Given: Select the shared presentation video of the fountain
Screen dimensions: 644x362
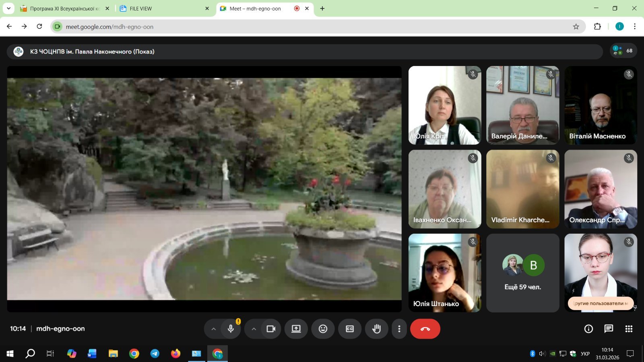Looking at the screenshot, I should tap(204, 189).
